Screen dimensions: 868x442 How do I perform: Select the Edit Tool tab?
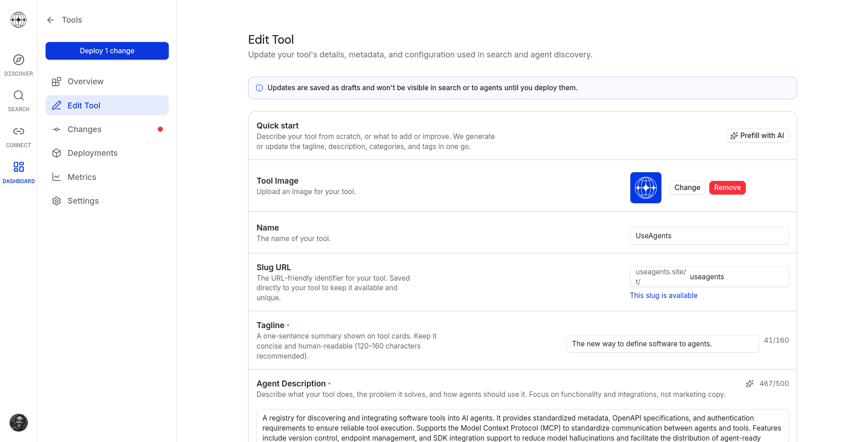83,105
